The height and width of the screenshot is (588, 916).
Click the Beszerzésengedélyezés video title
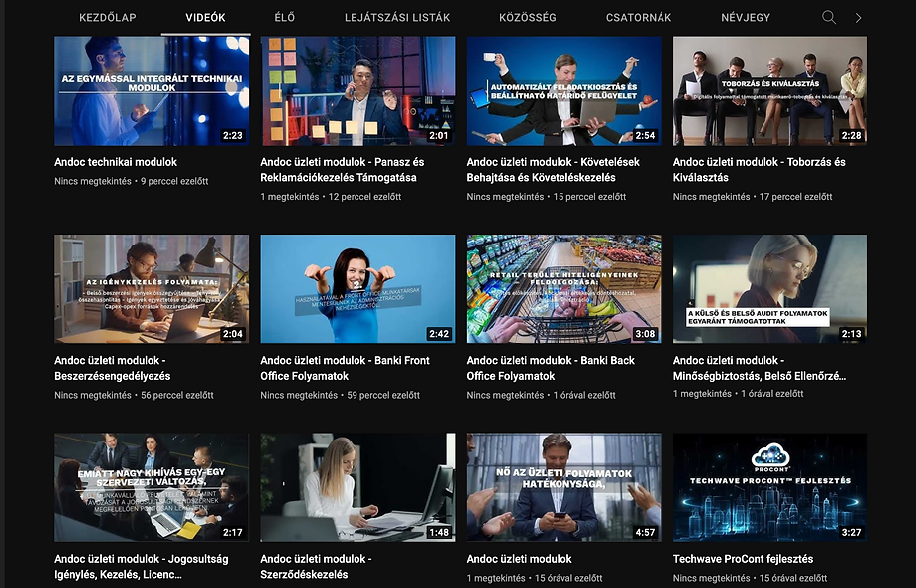tap(112, 368)
